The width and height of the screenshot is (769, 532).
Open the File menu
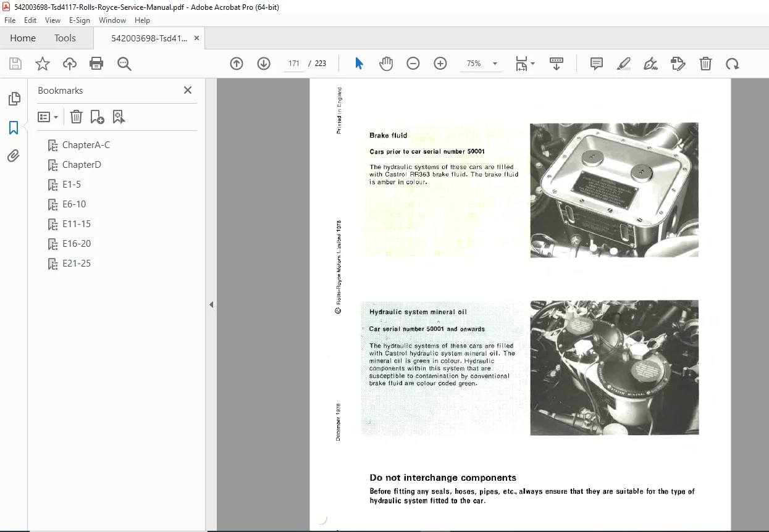click(10, 20)
